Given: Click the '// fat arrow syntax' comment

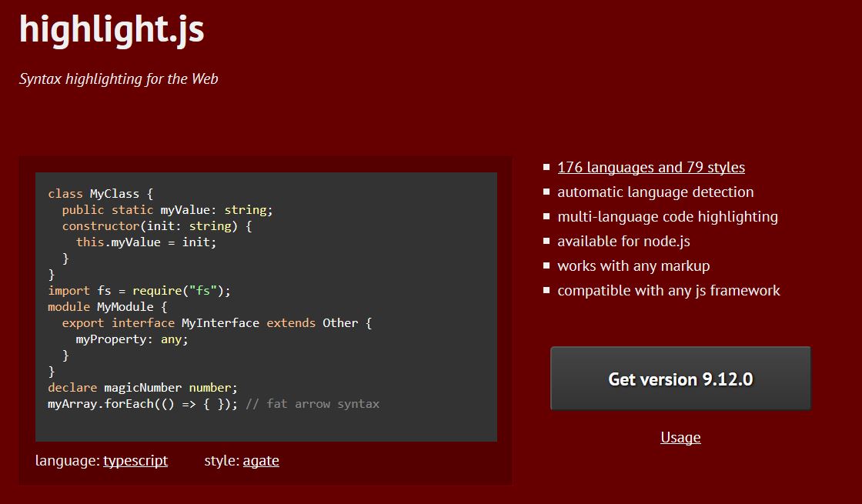Looking at the screenshot, I should (x=312, y=404).
